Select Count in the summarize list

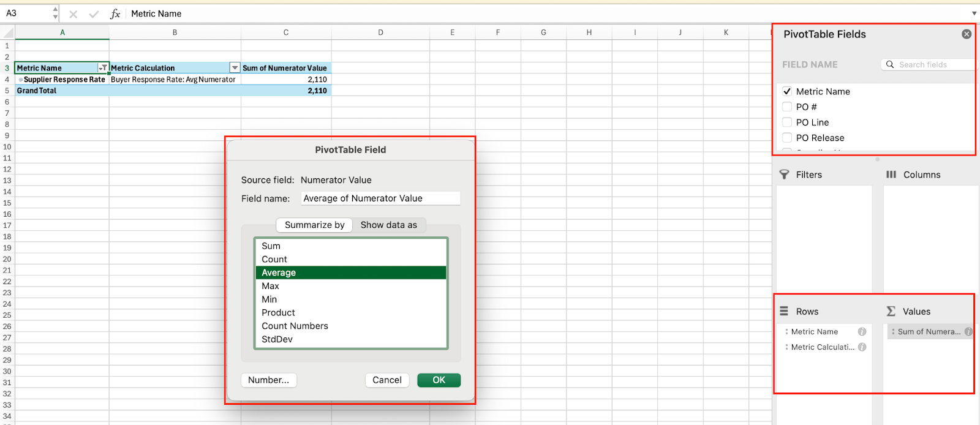click(351, 260)
